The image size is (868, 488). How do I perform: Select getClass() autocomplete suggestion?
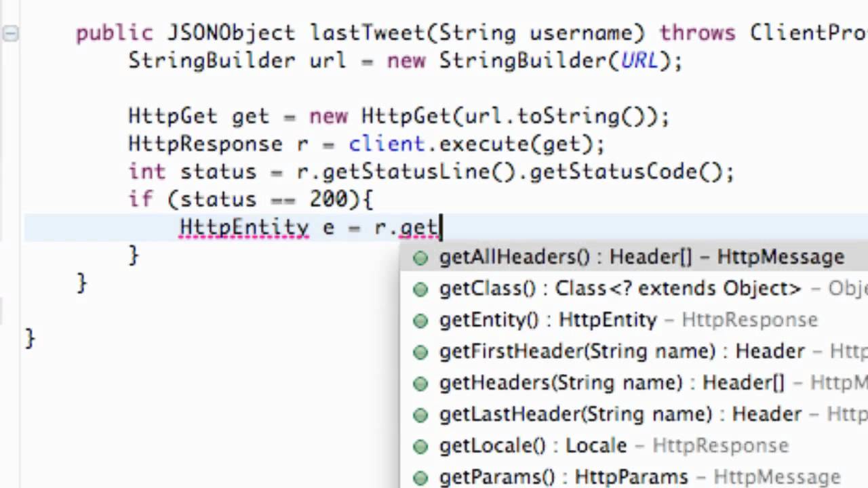point(634,288)
